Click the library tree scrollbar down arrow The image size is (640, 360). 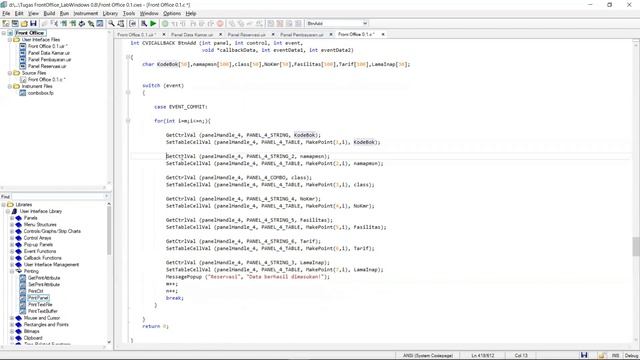109,342
